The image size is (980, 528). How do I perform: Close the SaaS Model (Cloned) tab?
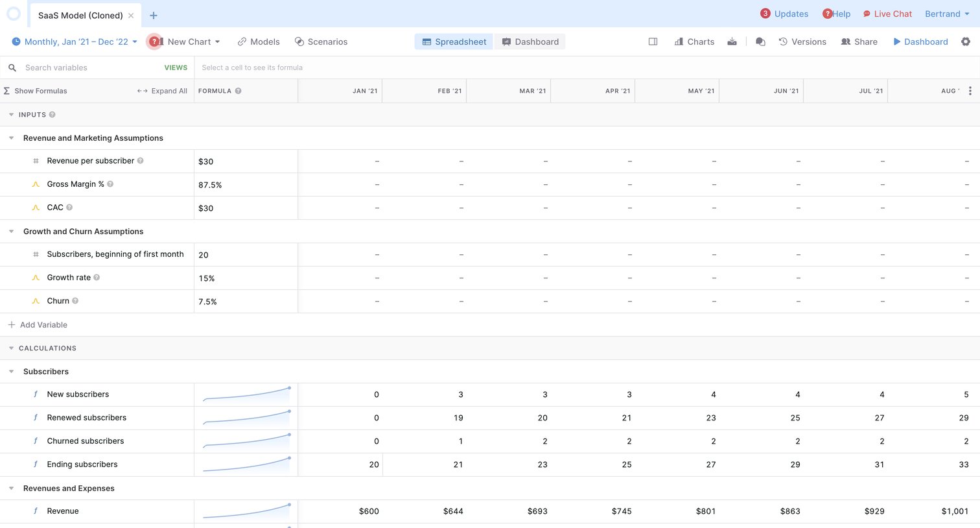(x=131, y=16)
